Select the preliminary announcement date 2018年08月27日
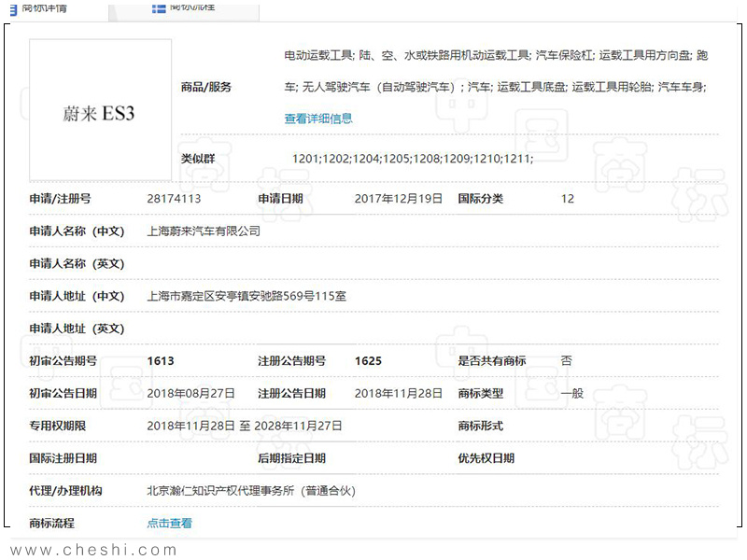 tap(190, 393)
